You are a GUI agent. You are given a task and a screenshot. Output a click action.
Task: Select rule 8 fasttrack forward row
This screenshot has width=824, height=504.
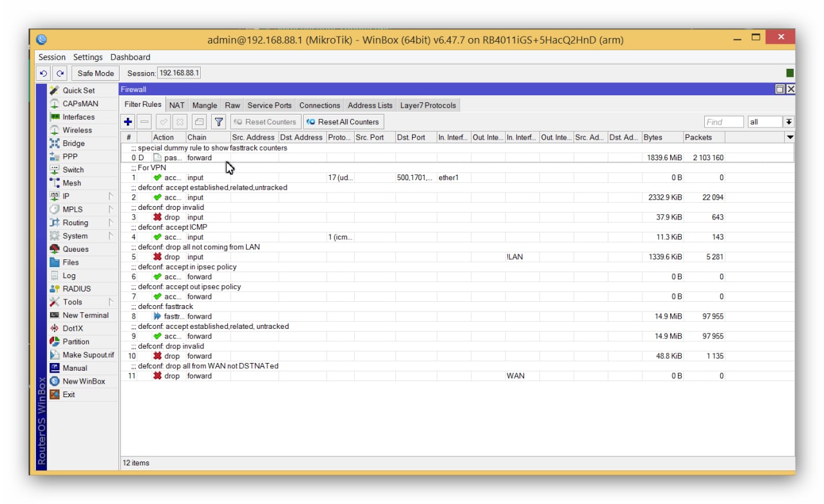pyautogui.click(x=457, y=316)
